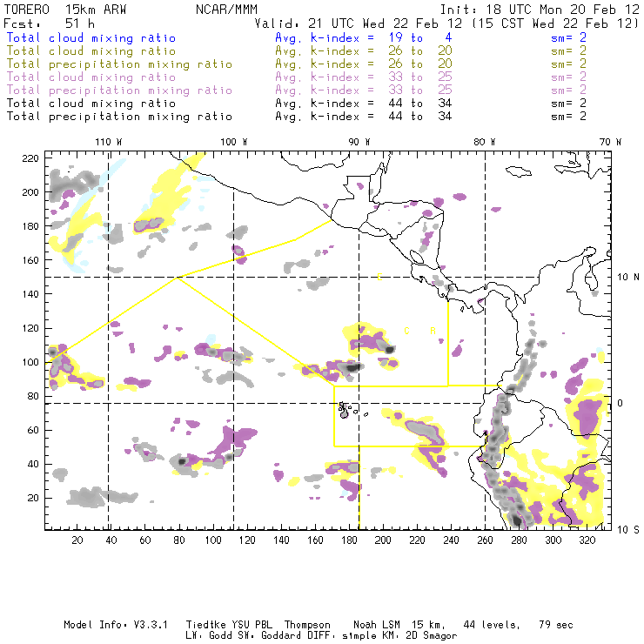Click the x-axis tick label "40"
Image resolution: width=644 pixels, height=644 pixels.
click(x=111, y=540)
